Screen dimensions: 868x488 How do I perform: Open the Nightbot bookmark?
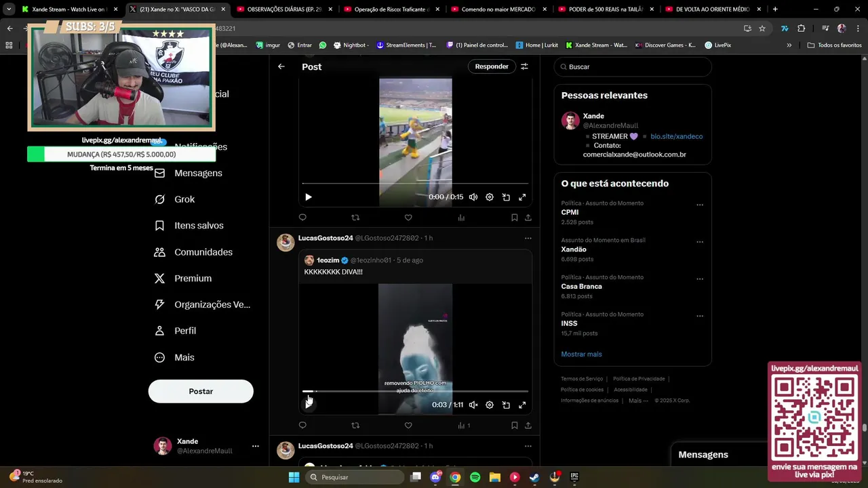pyautogui.click(x=351, y=45)
